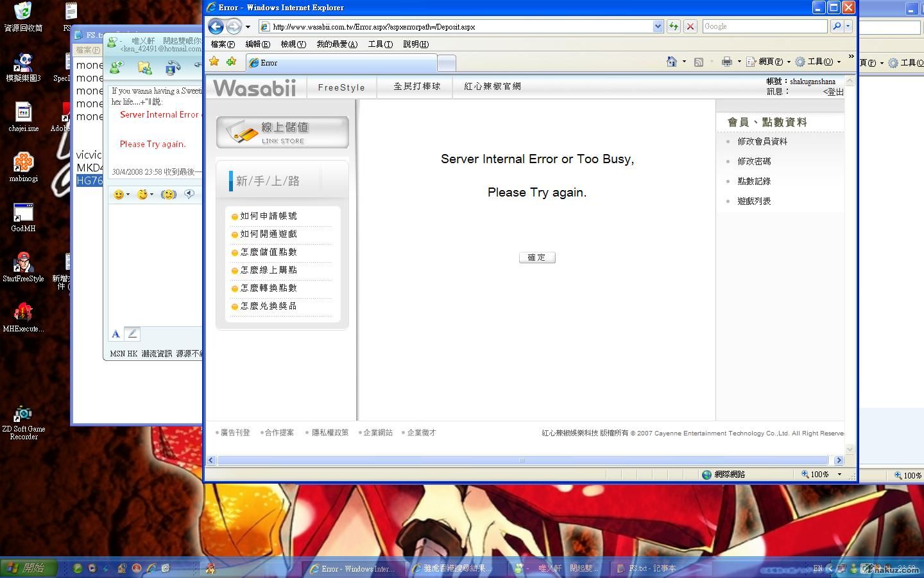Click the Home icon in IE toolbar
This screenshot has height=578, width=924.
click(x=671, y=62)
